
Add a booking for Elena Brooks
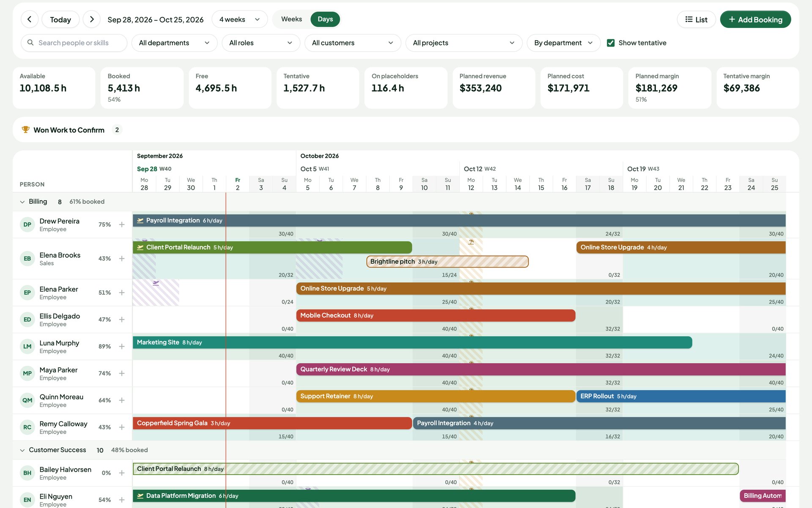[122, 259]
